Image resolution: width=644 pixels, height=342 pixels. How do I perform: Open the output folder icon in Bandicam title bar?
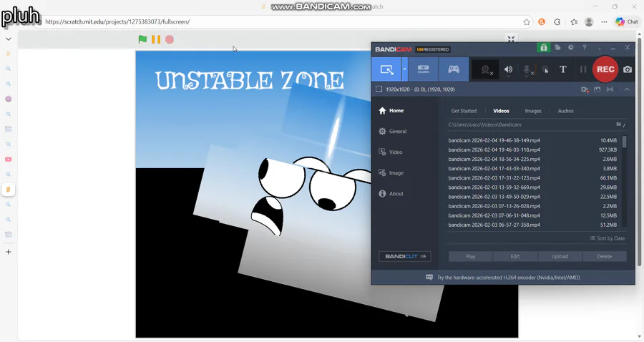(557, 48)
